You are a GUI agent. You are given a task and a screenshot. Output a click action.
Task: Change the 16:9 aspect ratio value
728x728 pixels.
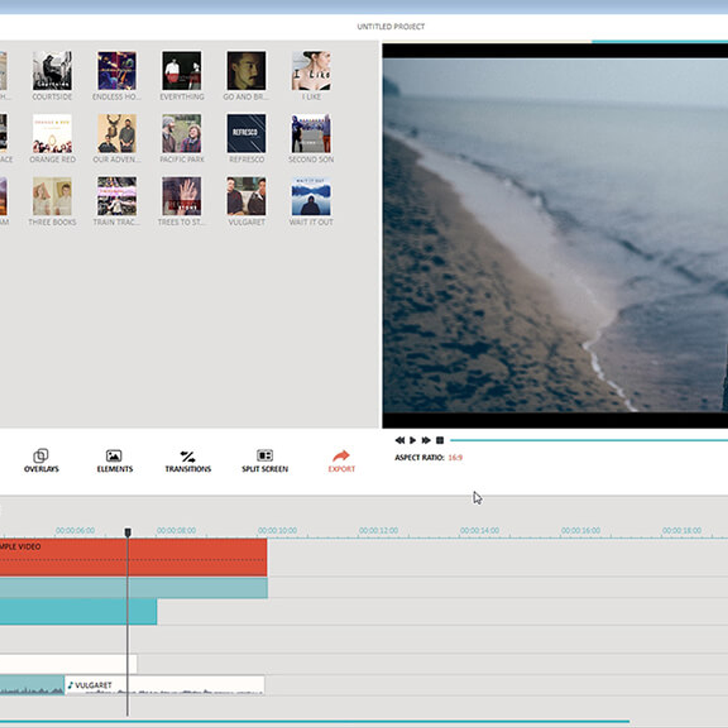[455, 457]
